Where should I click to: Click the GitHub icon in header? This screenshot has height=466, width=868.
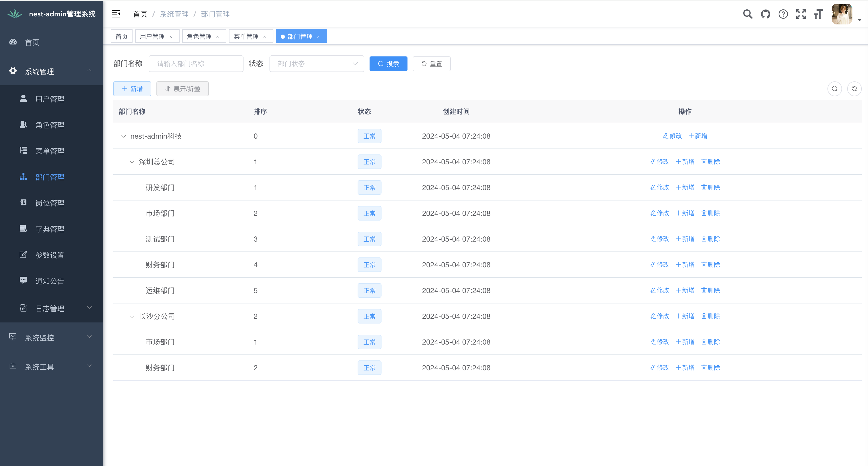pos(765,14)
